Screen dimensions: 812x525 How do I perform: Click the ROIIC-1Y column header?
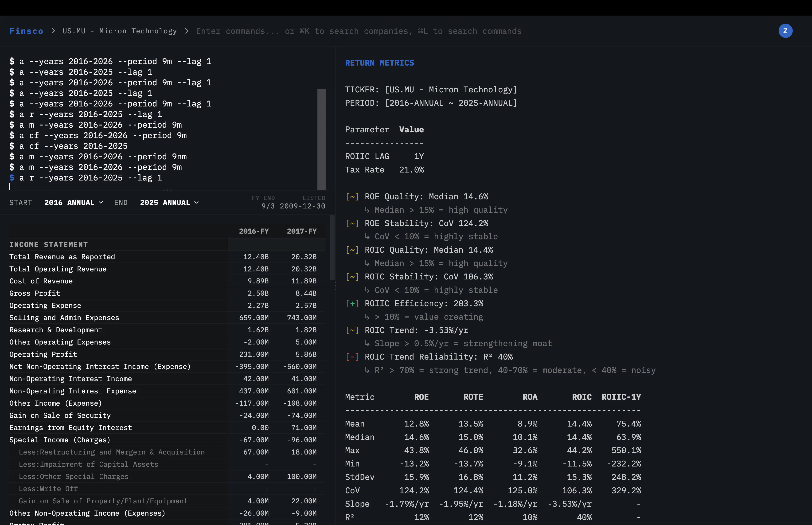coord(621,397)
